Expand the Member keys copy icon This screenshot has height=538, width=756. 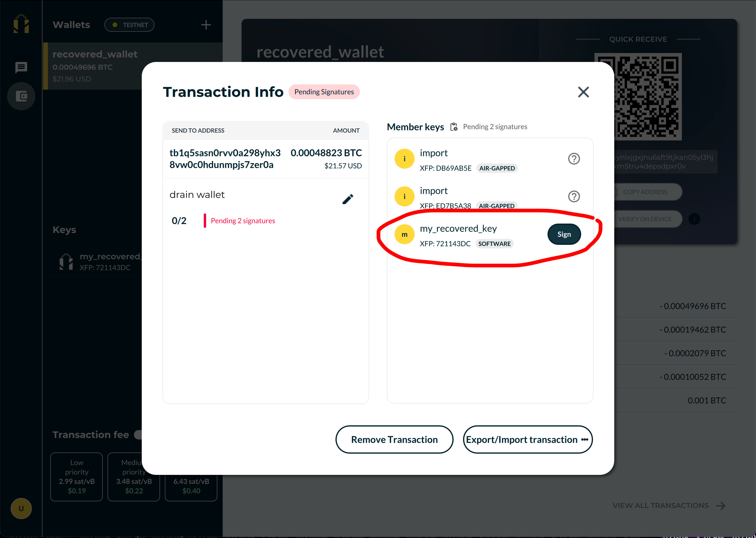click(454, 126)
